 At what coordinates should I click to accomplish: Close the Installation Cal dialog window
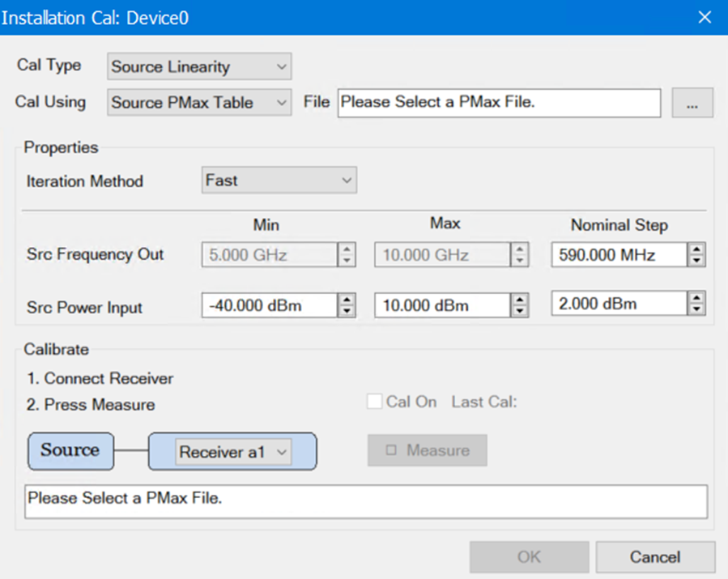[x=705, y=17]
